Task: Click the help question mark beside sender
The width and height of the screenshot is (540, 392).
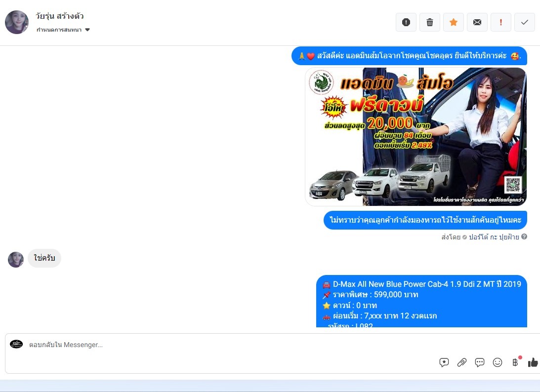Action: 524,236
